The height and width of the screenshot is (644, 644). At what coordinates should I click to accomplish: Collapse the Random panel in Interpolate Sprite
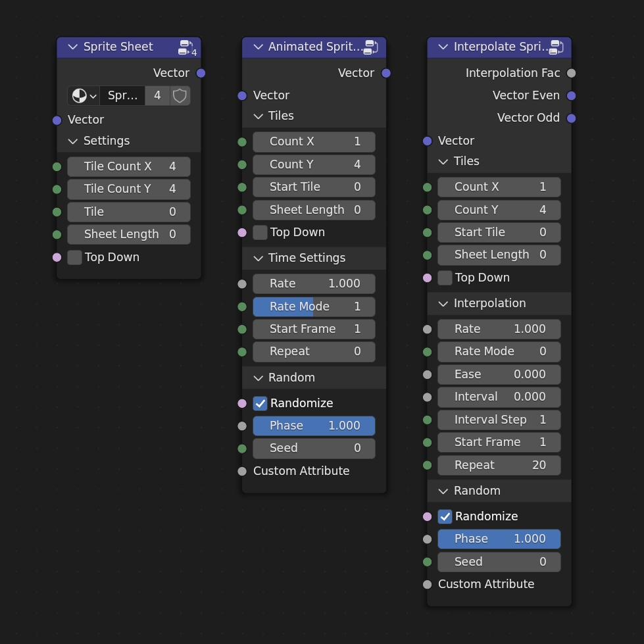[443, 491]
